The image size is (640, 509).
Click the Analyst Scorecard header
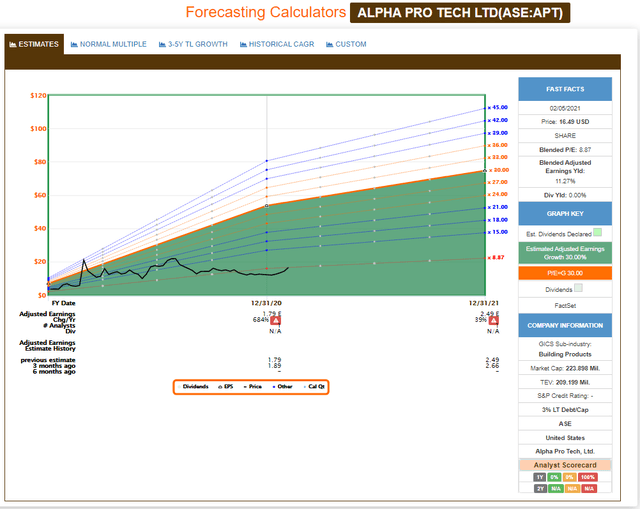(x=565, y=465)
